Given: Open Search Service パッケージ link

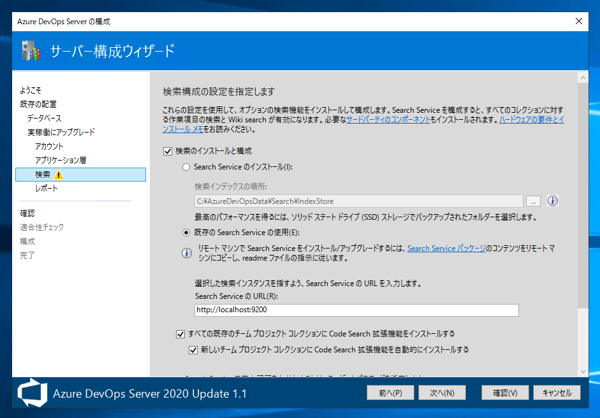Looking at the screenshot, I should coord(446,248).
